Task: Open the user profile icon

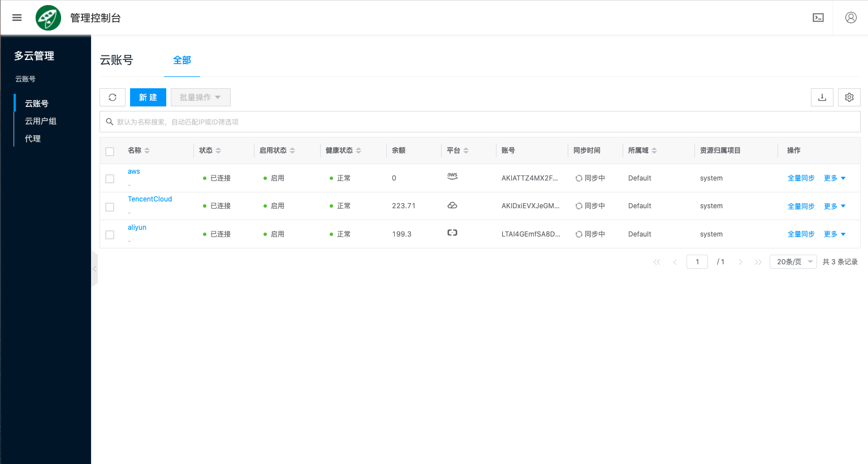Action: tap(850, 18)
